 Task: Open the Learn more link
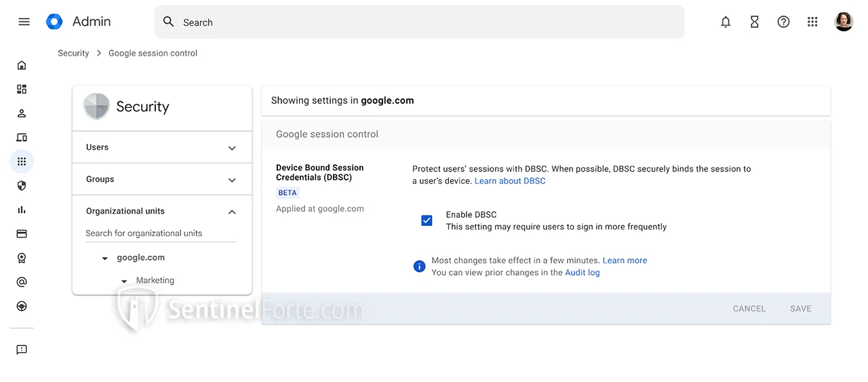[x=625, y=261]
